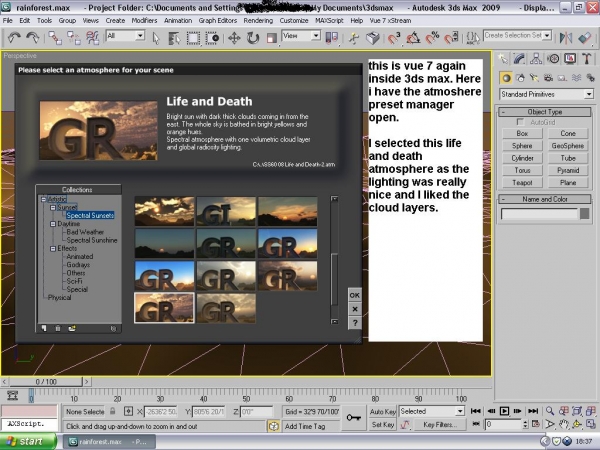This screenshot has width=600, height=450.
Task: Click the Undo arrow in main toolbar
Action: (14, 38)
